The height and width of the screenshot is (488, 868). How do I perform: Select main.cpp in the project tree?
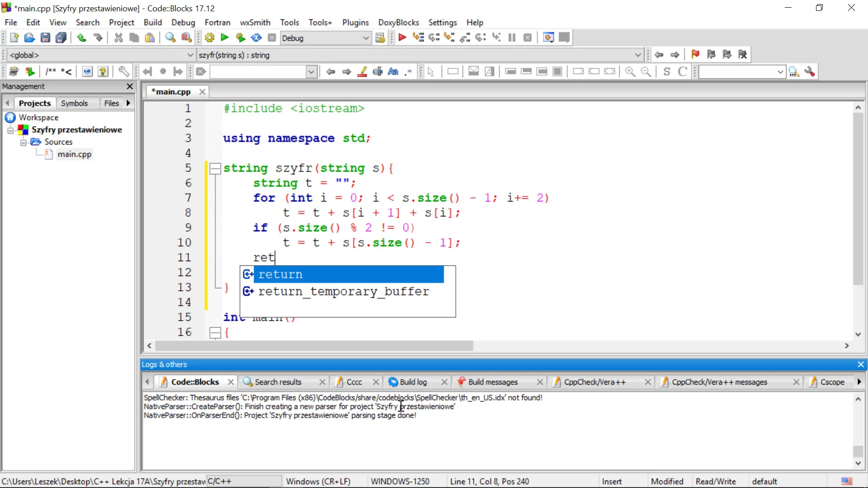tap(74, 154)
